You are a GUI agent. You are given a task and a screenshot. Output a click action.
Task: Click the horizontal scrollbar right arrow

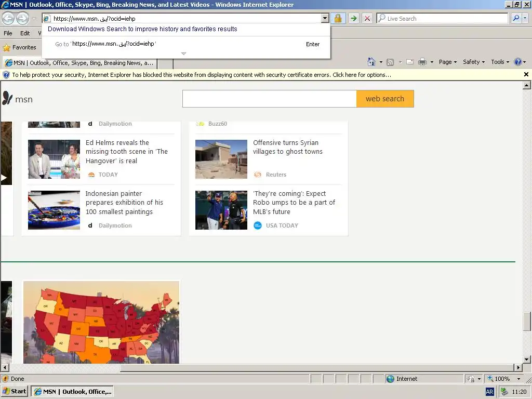(x=518, y=367)
